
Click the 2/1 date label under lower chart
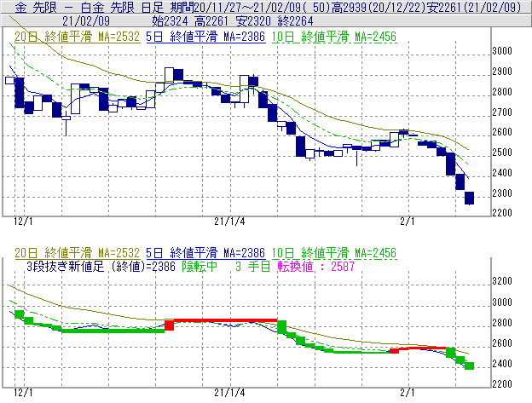click(x=408, y=393)
